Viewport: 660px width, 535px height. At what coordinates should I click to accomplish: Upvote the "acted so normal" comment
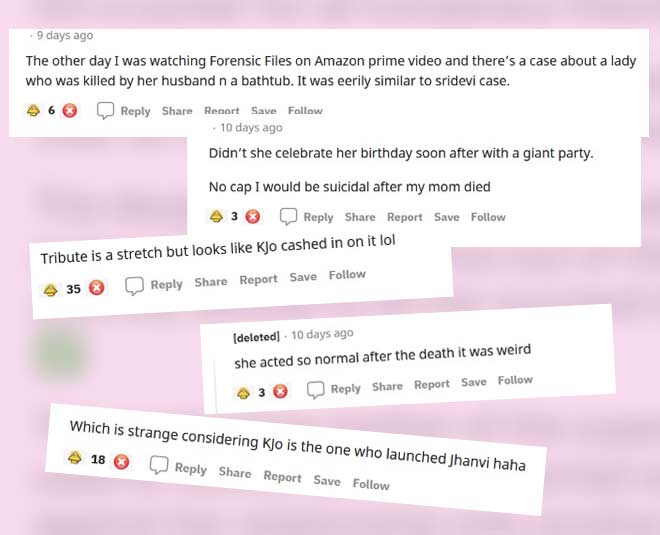coord(242,393)
